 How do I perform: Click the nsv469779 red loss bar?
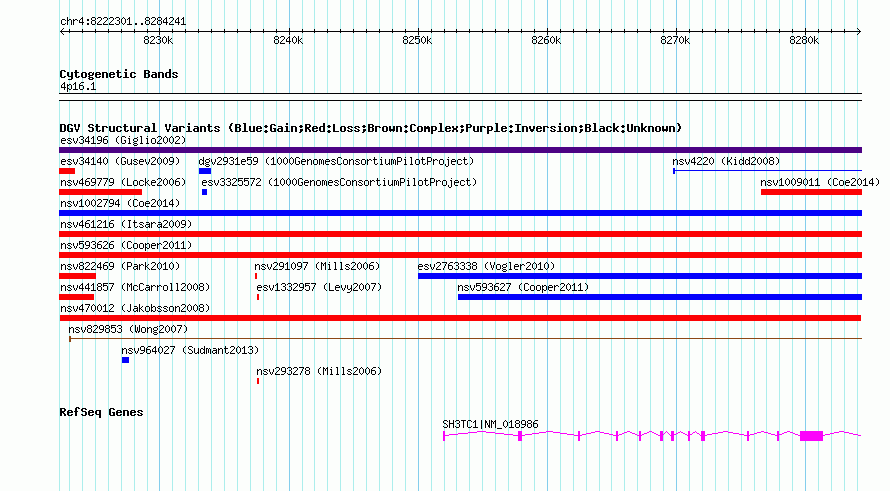100,192
